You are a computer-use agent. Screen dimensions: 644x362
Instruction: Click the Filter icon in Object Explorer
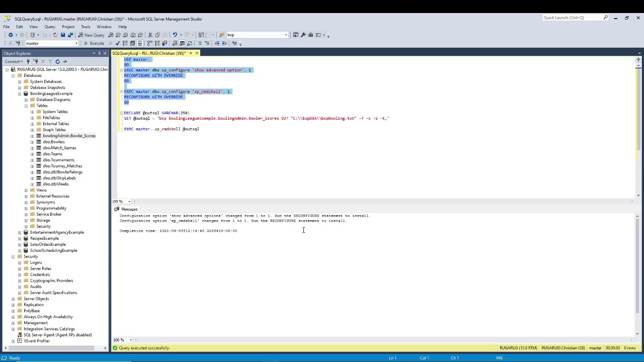pyautogui.click(x=50, y=61)
